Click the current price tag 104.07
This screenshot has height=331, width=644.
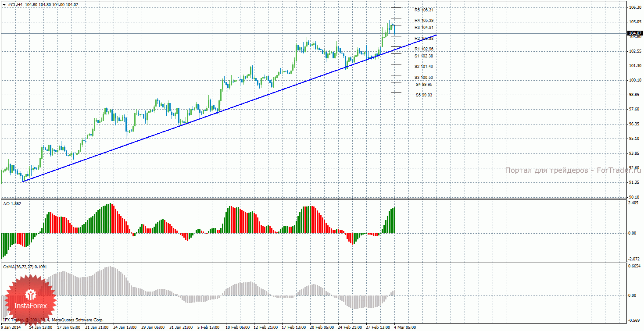635,33
